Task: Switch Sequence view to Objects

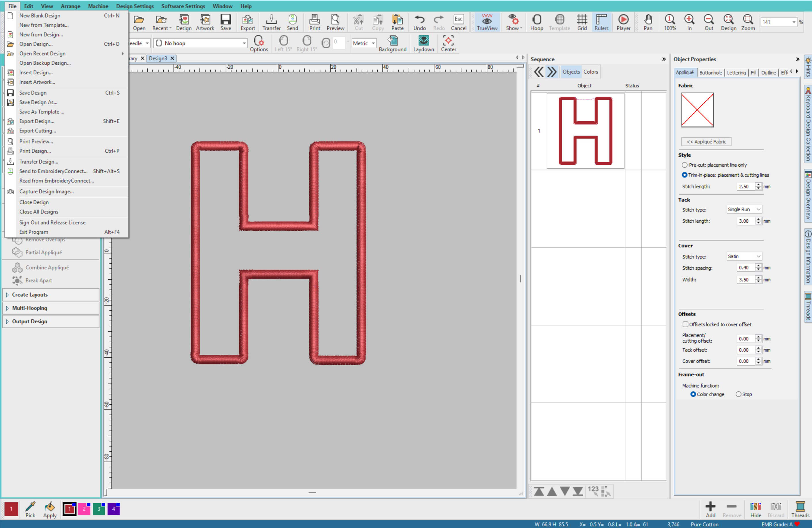Action: [x=571, y=72]
